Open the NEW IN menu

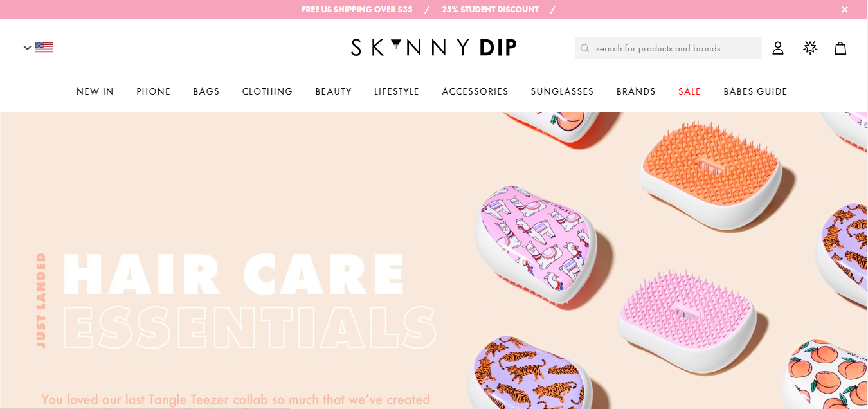(95, 91)
